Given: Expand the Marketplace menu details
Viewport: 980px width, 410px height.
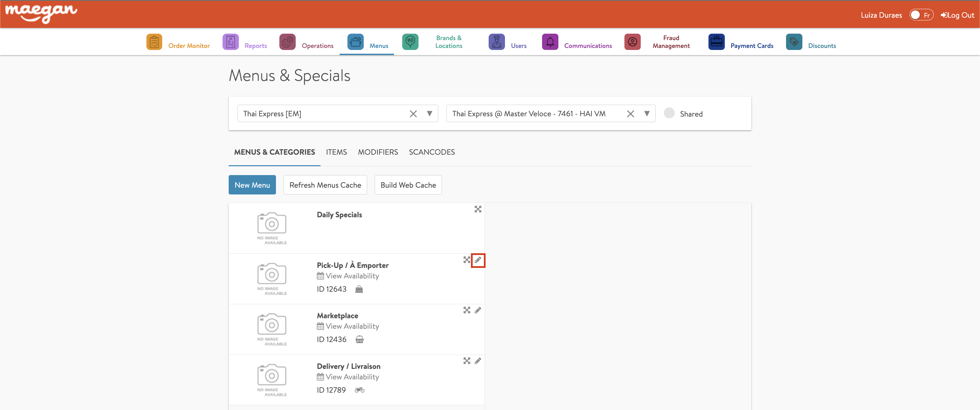Looking at the screenshot, I should (x=467, y=310).
